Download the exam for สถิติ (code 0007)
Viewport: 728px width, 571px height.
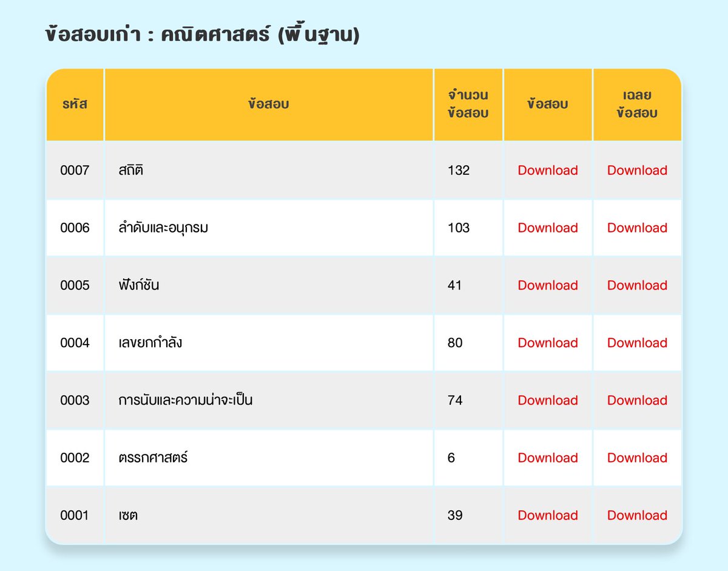547,171
